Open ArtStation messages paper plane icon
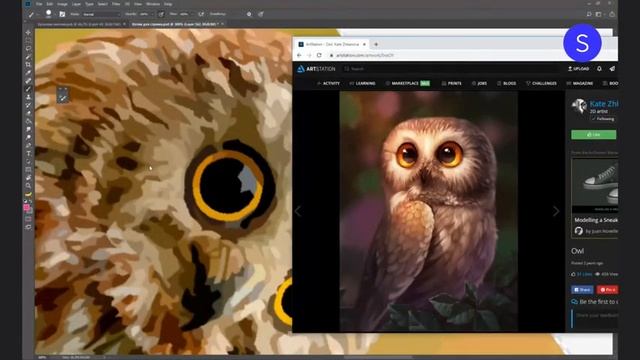Image resolution: width=640 pixels, height=360 pixels. tap(612, 69)
